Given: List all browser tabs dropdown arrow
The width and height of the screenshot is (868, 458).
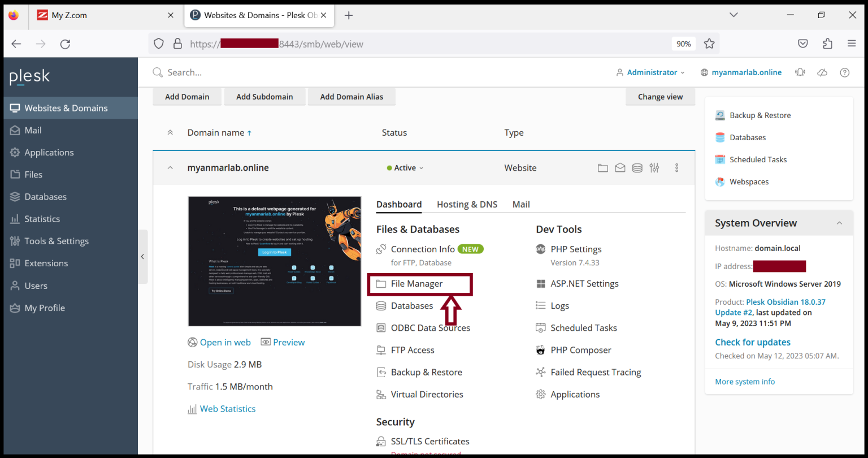Looking at the screenshot, I should pos(734,15).
